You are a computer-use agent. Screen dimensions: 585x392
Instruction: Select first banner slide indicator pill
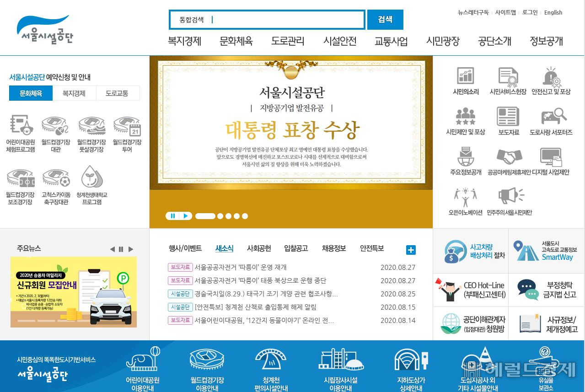click(x=205, y=216)
